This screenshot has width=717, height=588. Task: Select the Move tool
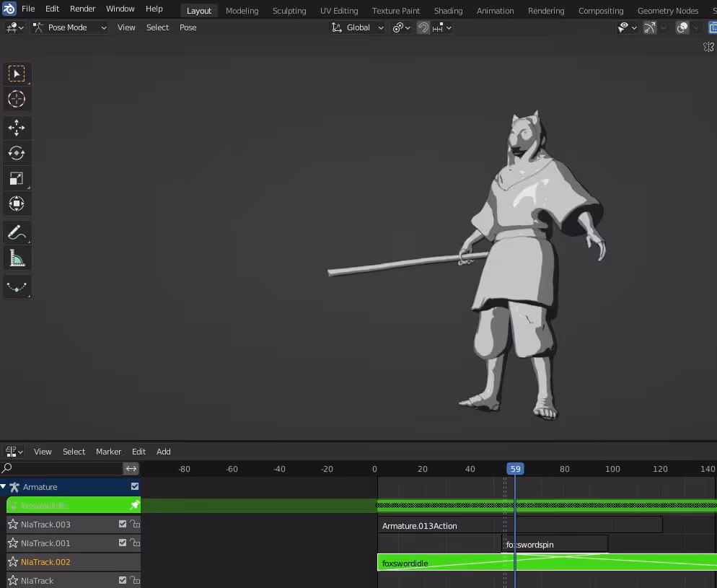point(17,128)
